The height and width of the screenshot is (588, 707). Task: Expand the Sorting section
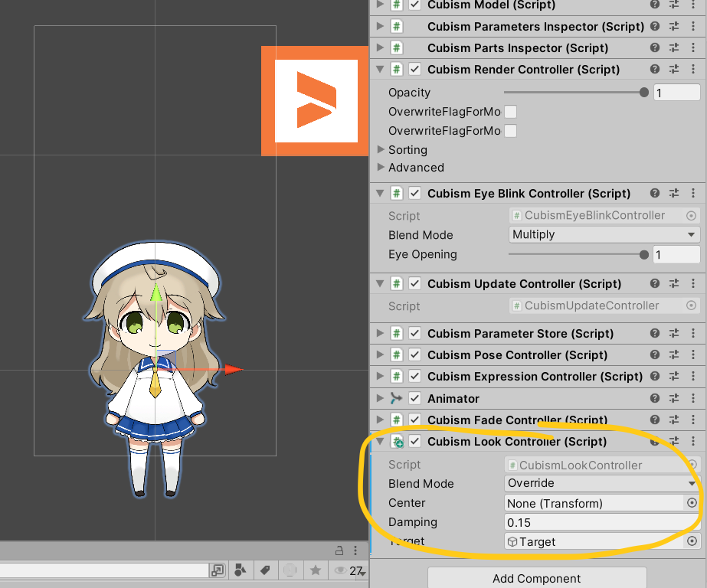point(381,149)
